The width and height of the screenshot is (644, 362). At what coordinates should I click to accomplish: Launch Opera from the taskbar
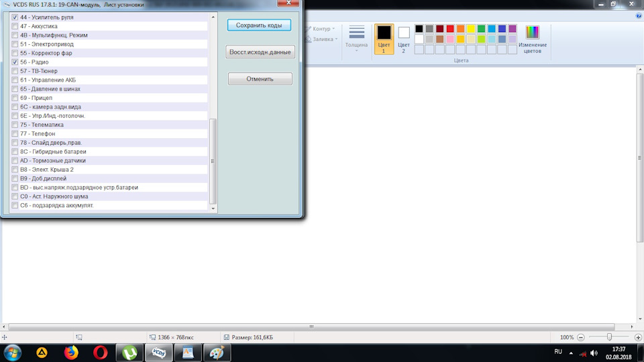100,353
